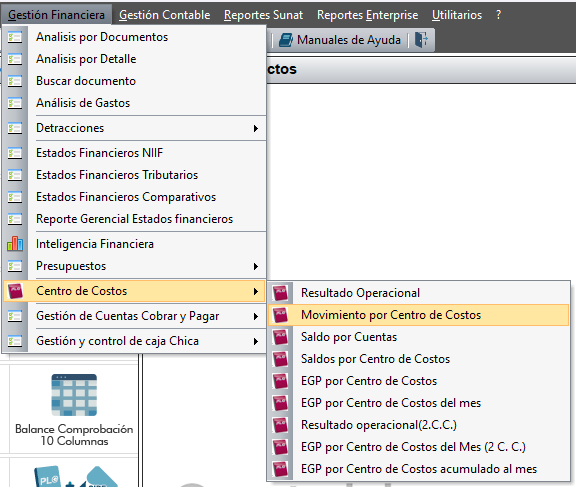The width and height of the screenshot is (576, 487).
Task: Expand the Detracciones submenu arrow
Action: (x=256, y=128)
